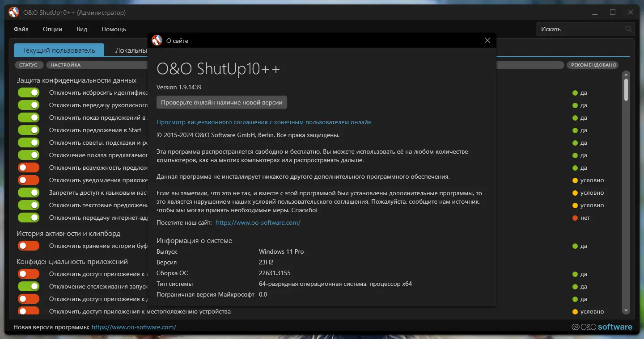This screenshot has width=644, height=339.
Task: Toggle Отключение отслеживания запуск… switch
Action: coord(29,287)
